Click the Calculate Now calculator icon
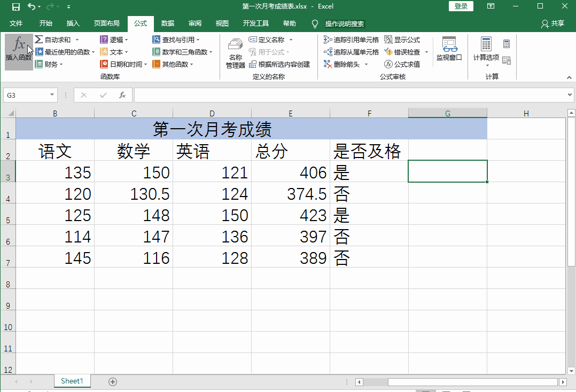The width and height of the screenshot is (576, 392). coord(507,44)
